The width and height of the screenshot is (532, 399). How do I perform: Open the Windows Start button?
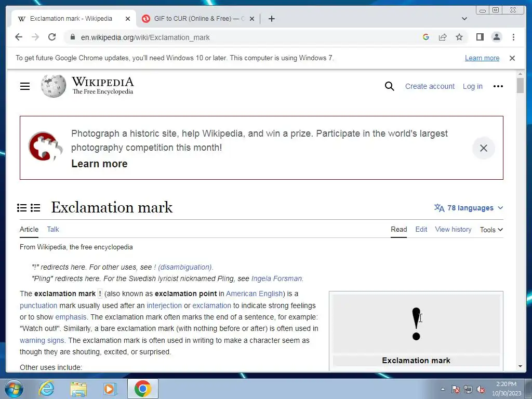[14, 389]
